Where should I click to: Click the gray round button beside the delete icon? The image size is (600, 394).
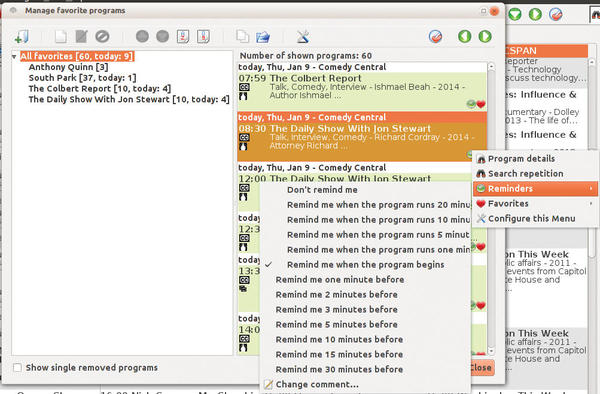(x=142, y=37)
